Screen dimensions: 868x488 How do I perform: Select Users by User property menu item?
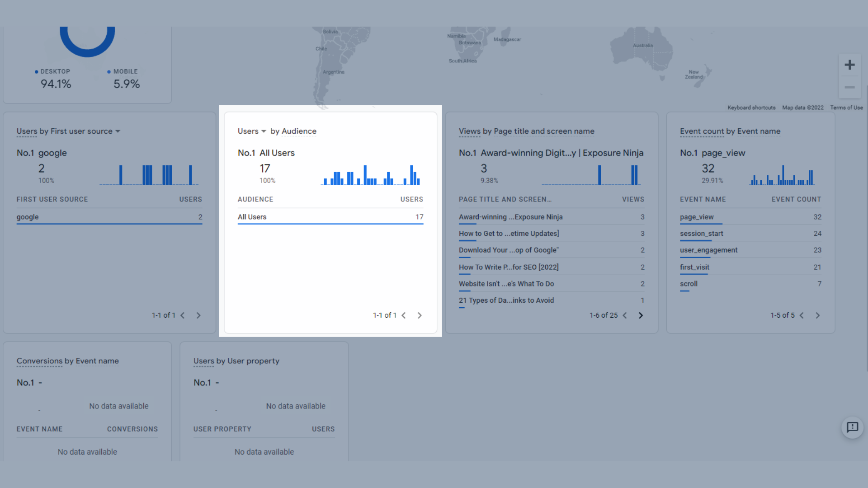[x=236, y=361]
